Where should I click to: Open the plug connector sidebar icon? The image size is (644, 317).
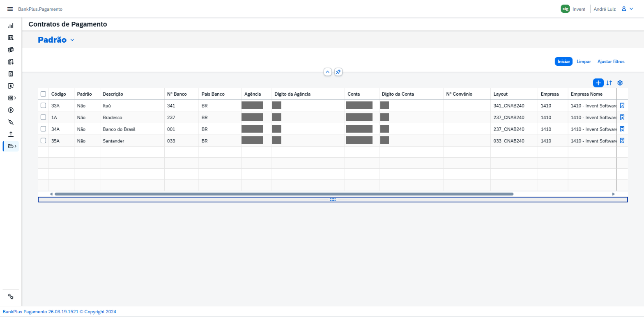(x=11, y=122)
